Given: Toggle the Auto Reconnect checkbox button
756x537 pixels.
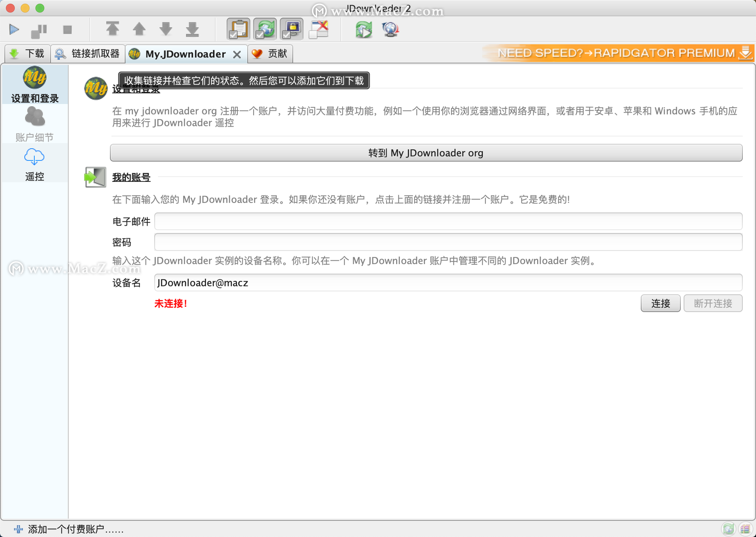Looking at the screenshot, I should click(x=265, y=30).
